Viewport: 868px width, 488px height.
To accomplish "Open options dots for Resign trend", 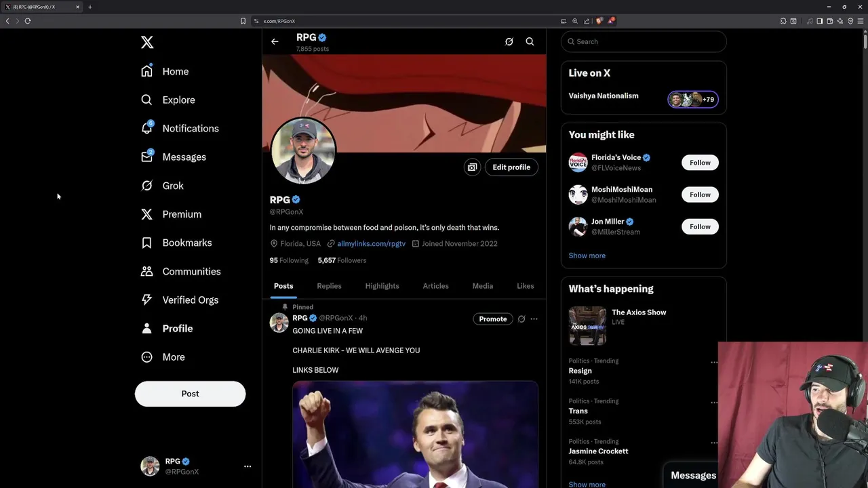I will [713, 363].
